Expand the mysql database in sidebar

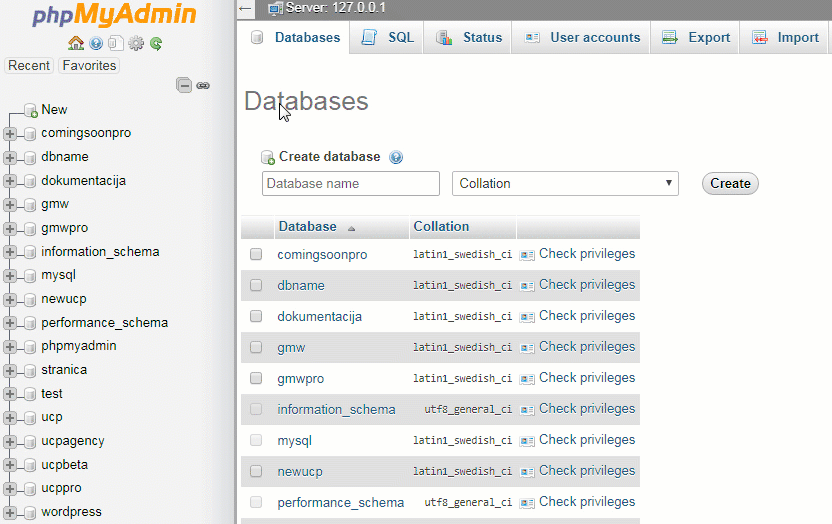pyautogui.click(x=10, y=275)
